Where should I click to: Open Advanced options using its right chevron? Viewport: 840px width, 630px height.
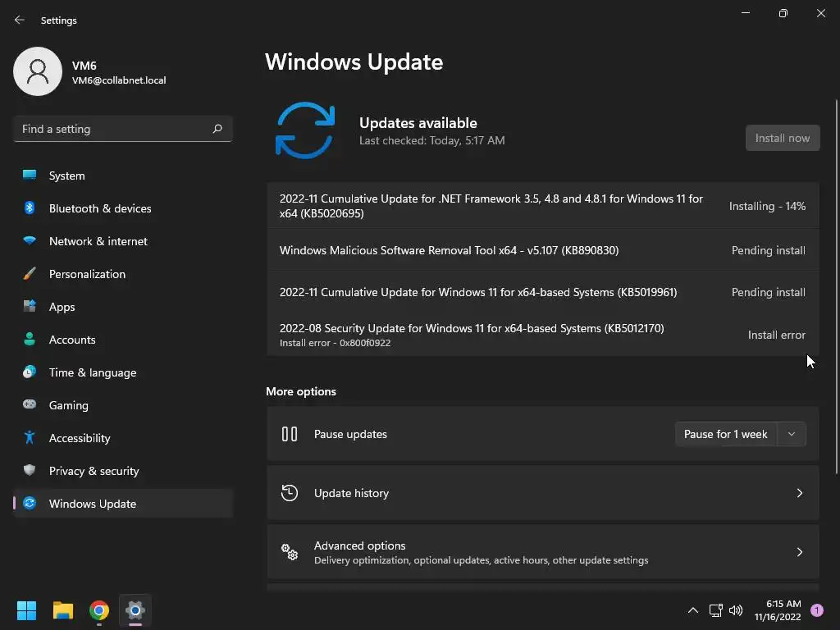[799, 552]
